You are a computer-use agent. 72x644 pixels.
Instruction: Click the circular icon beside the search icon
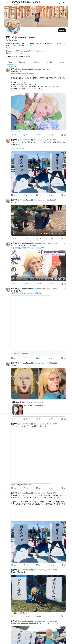(60, 3)
